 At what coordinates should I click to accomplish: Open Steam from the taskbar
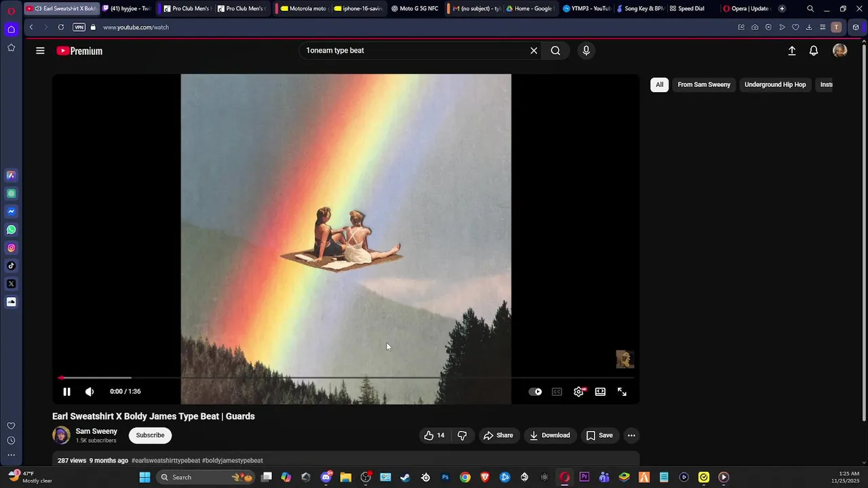(x=406, y=477)
